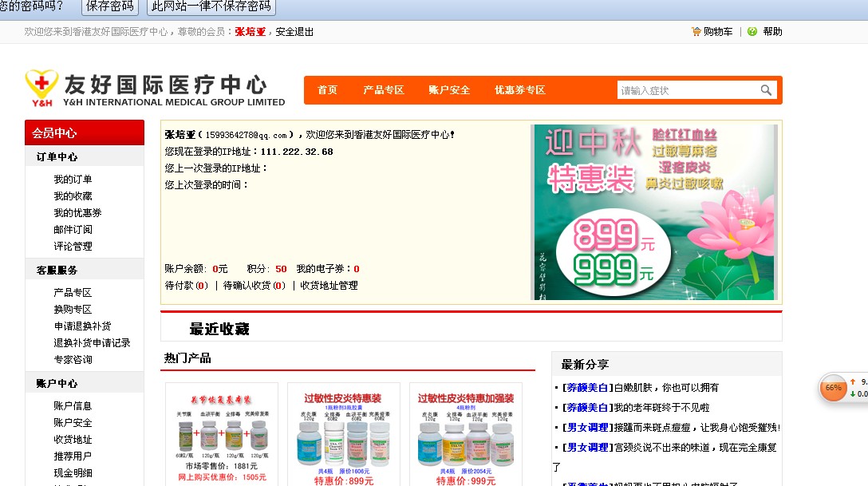868x486 pixels.
Task: Click the green help icon
Action: coord(752,32)
